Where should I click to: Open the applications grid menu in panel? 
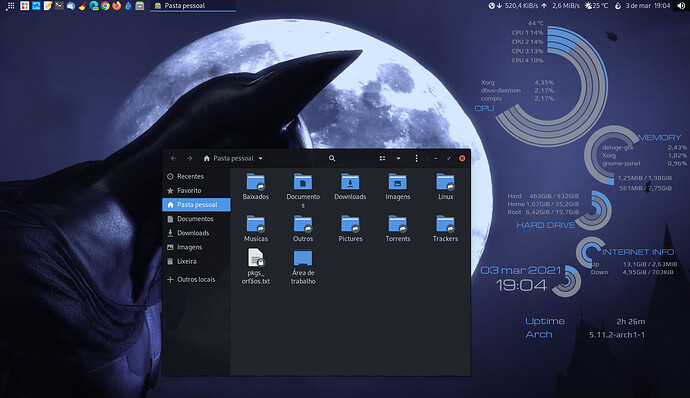[10, 6]
